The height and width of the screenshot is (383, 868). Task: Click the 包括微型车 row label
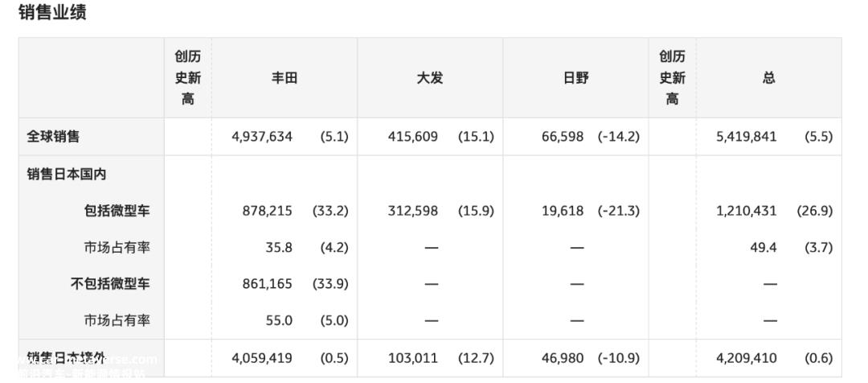point(117,211)
